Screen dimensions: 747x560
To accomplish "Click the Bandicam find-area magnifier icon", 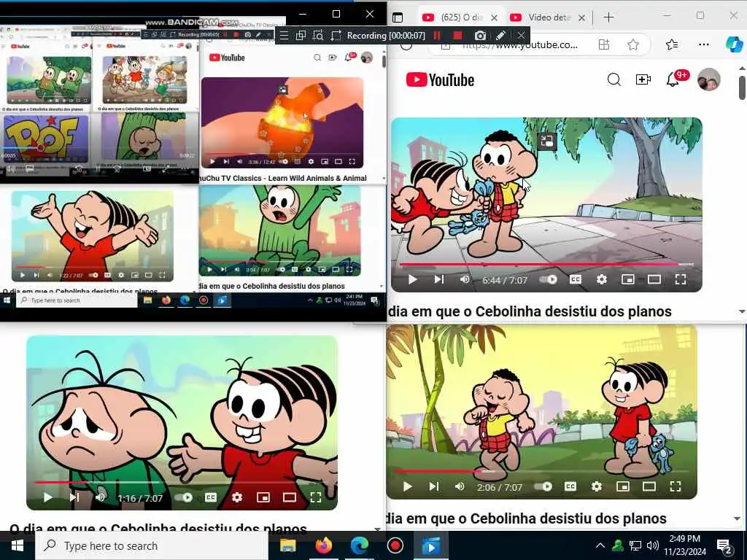I will tap(318, 36).
